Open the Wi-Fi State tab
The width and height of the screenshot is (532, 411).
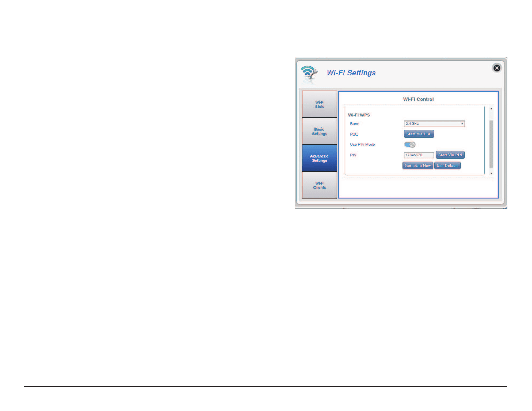point(320,104)
